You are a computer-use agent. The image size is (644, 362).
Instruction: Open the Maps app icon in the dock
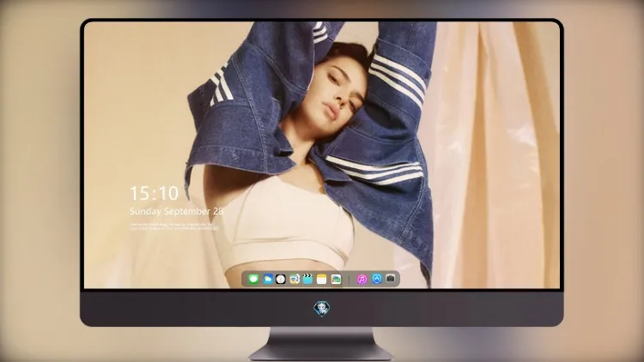pyautogui.click(x=295, y=279)
